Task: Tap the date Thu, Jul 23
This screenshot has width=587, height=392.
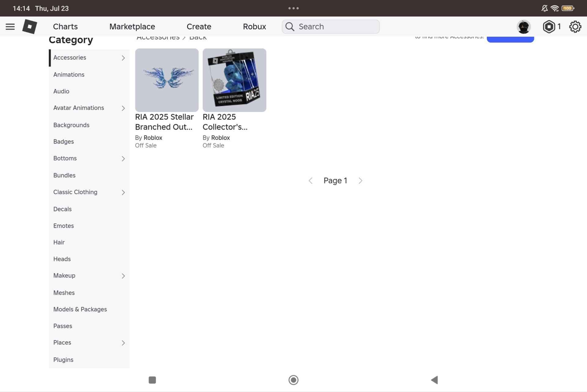Action: pyautogui.click(x=52, y=8)
